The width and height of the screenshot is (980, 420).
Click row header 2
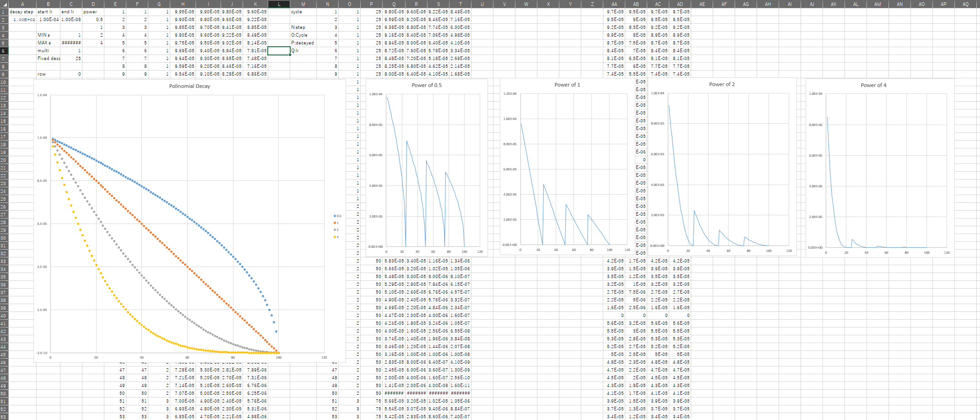point(3,19)
